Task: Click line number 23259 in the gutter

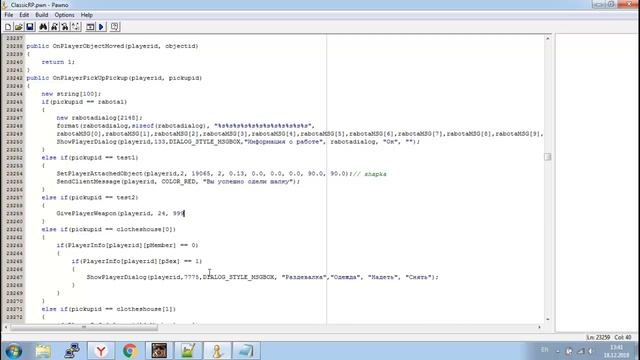Action: point(14,213)
